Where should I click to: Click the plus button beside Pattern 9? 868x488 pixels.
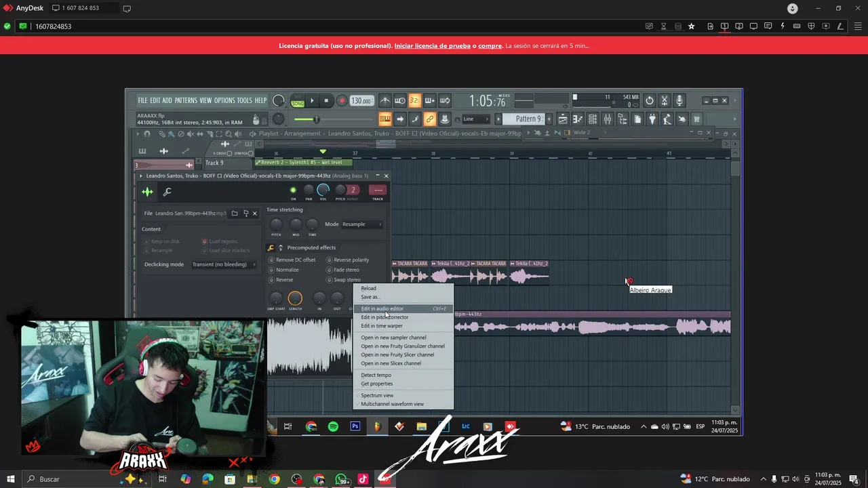549,119
